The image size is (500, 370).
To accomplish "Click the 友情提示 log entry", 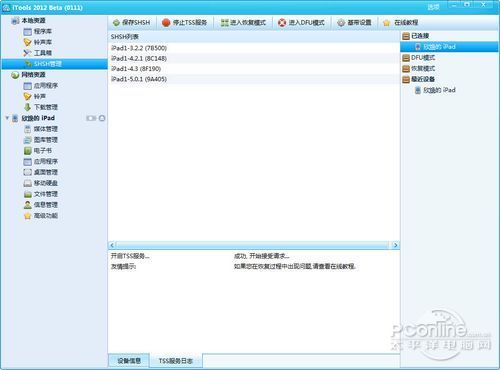I will pos(123,266).
